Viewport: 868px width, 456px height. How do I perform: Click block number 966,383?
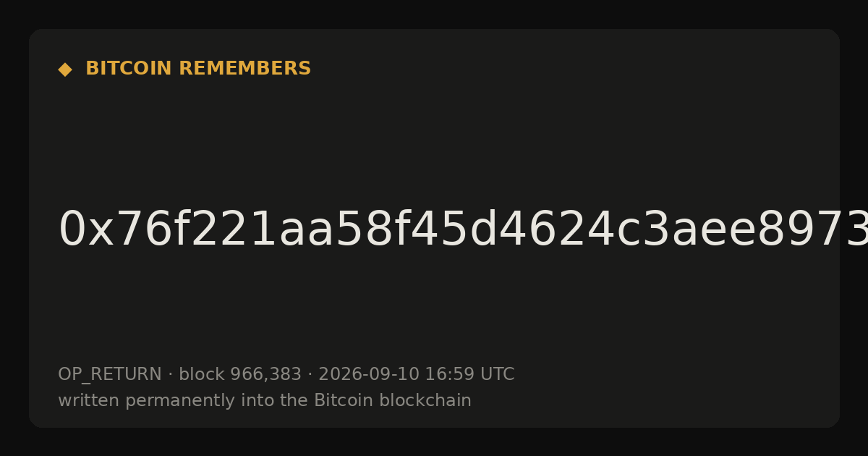point(265,375)
